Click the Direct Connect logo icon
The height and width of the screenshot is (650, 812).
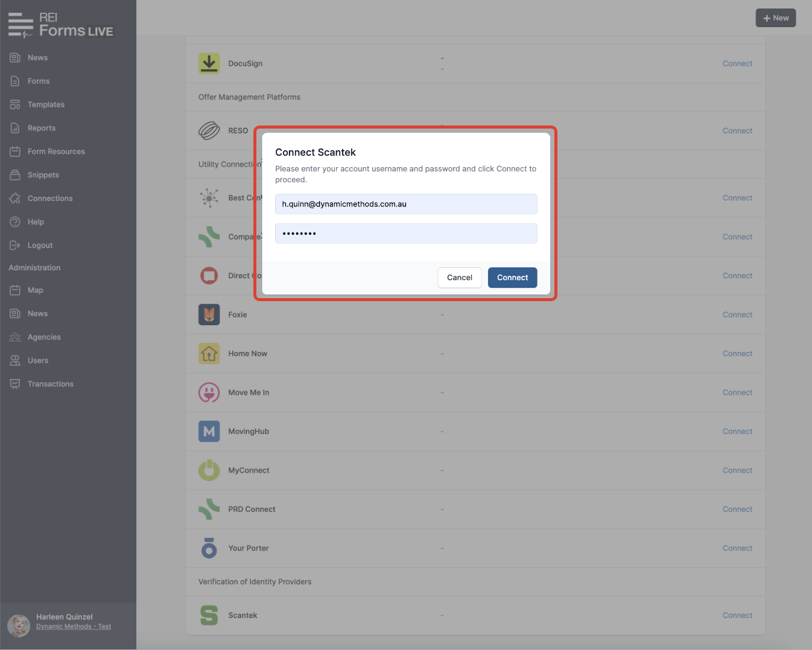tap(209, 276)
